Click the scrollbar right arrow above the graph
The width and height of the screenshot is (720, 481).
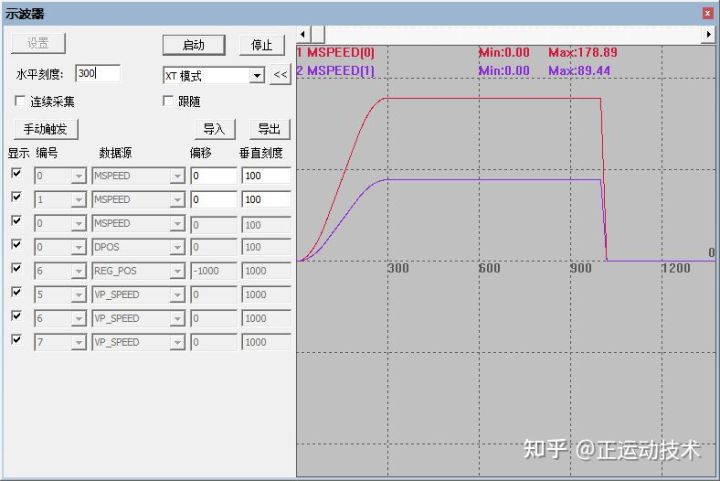coord(709,34)
